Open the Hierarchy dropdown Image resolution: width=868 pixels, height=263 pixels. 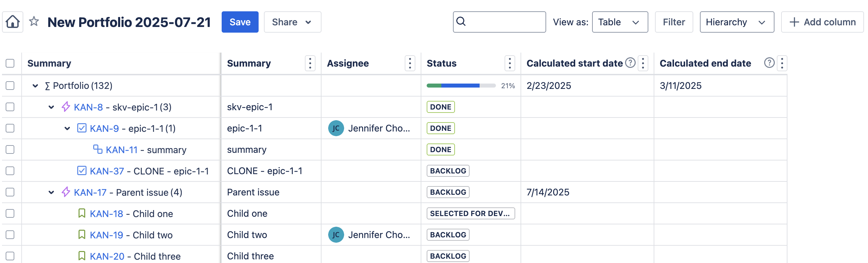pos(737,22)
